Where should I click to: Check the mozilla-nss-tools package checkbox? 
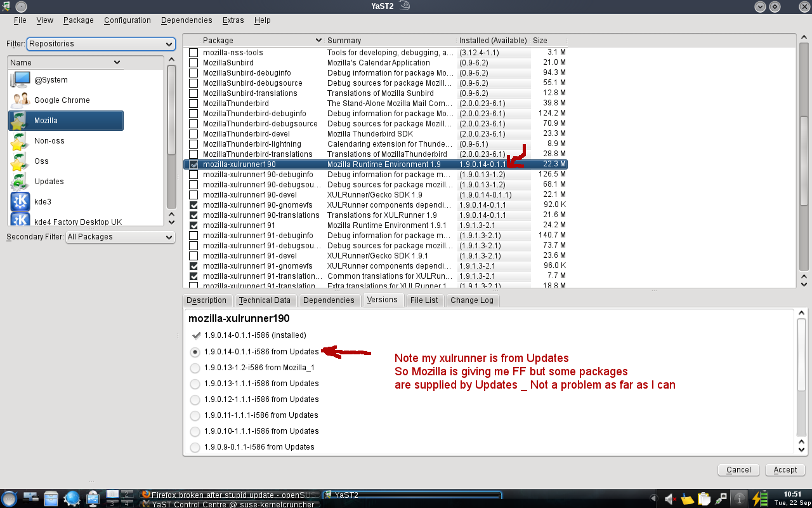[193, 53]
